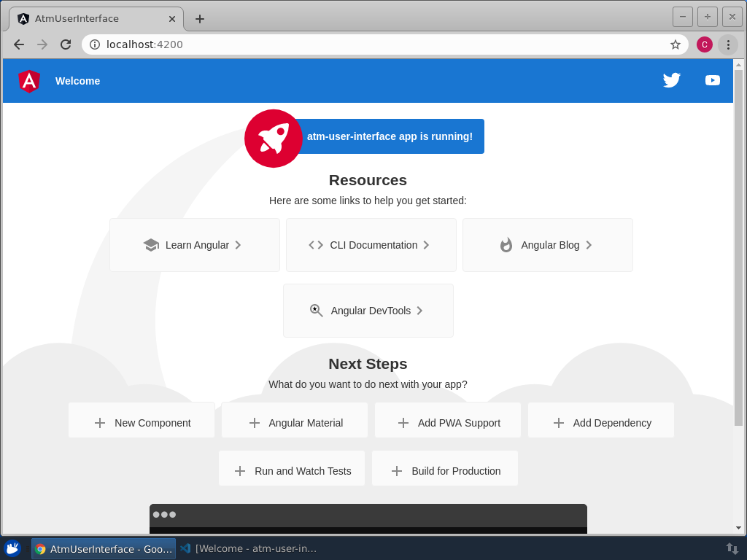The image size is (747, 560).
Task: Click the page vertical scrollbar thumb
Action: pyautogui.click(x=738, y=248)
